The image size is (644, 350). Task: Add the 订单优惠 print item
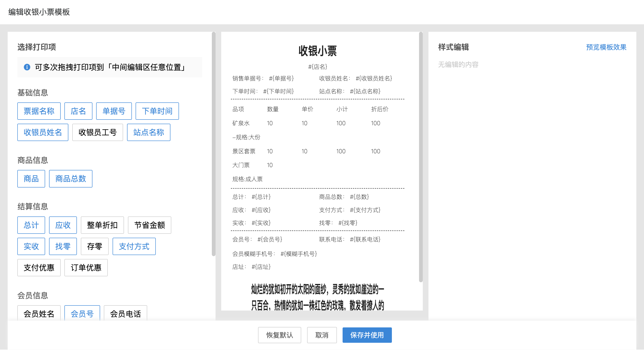click(x=86, y=267)
